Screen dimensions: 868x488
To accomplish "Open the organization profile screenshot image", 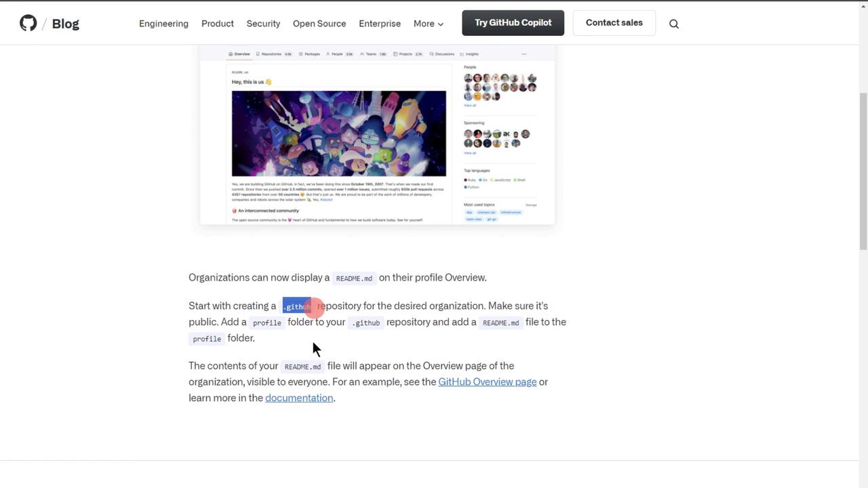I will 377,136.
